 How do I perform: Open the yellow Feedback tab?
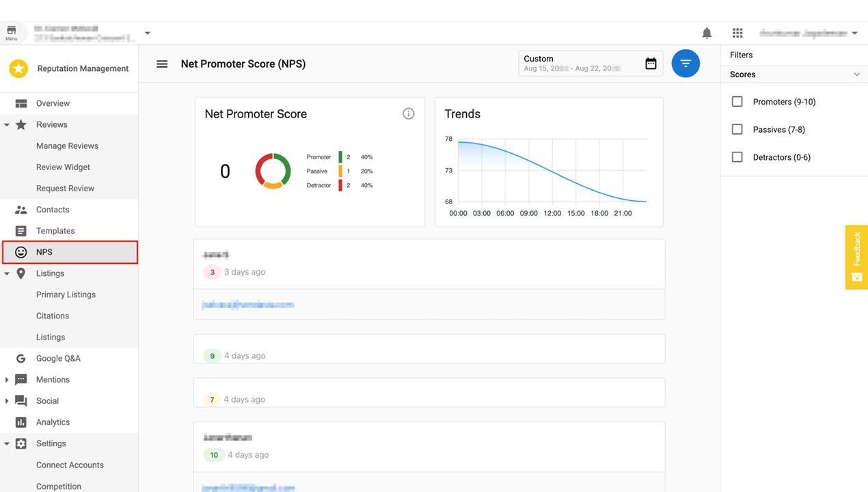coord(856,257)
